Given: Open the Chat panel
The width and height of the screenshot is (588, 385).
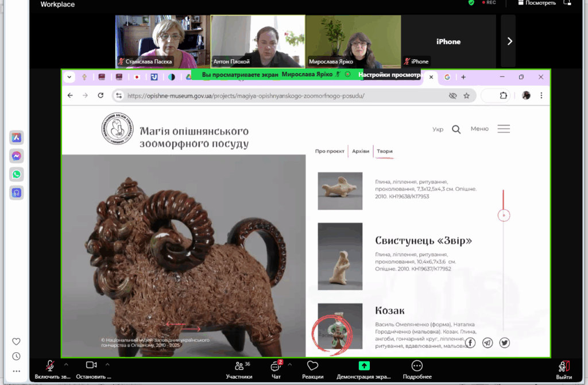Looking at the screenshot, I should pyautogui.click(x=276, y=369).
